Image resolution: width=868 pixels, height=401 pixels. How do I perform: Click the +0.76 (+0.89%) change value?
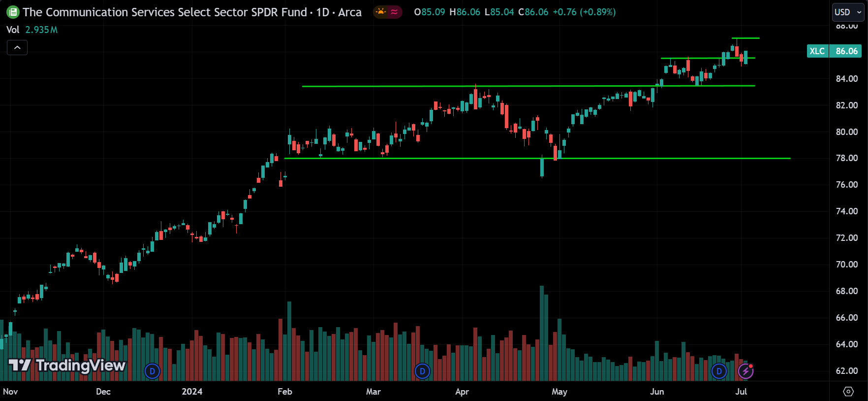584,12
